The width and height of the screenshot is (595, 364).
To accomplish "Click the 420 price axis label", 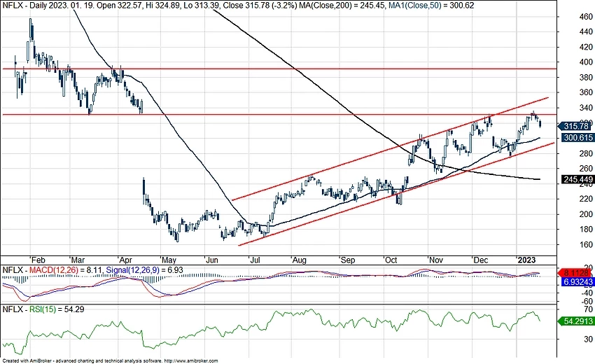I will 586,47.
